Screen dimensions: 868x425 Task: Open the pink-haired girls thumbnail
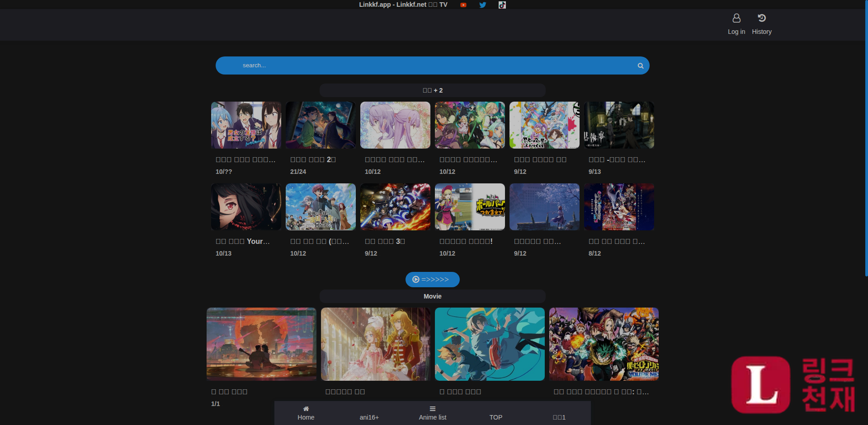pos(395,125)
